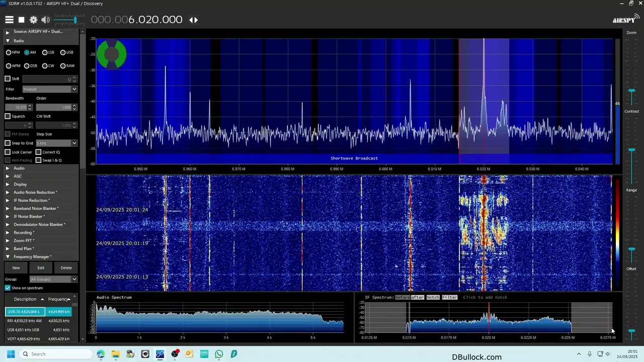Click the AIRSPY logo

[626, 19]
